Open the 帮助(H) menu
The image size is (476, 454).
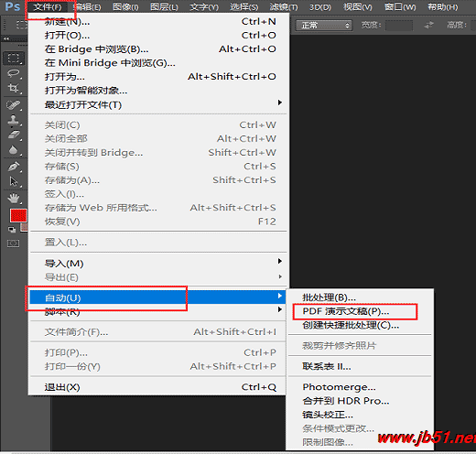[x=443, y=7]
